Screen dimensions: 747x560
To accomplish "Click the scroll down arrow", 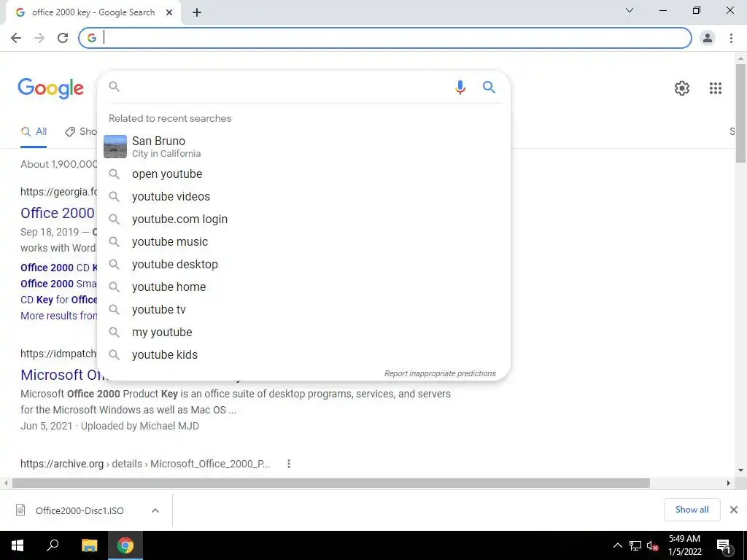I will (x=740, y=470).
